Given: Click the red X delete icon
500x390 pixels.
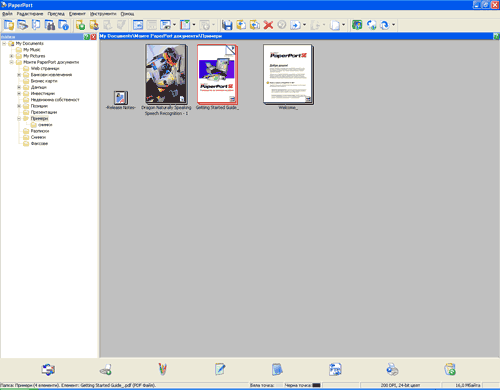Looking at the screenshot, I should tap(268, 25).
